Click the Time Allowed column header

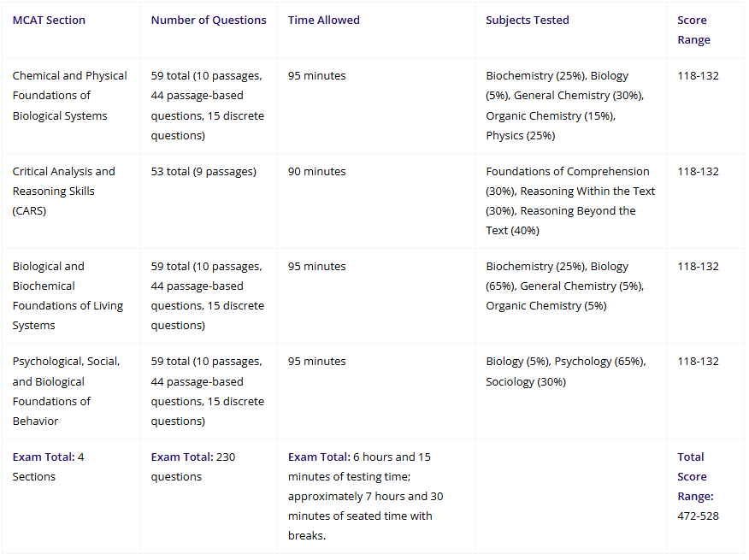(323, 20)
